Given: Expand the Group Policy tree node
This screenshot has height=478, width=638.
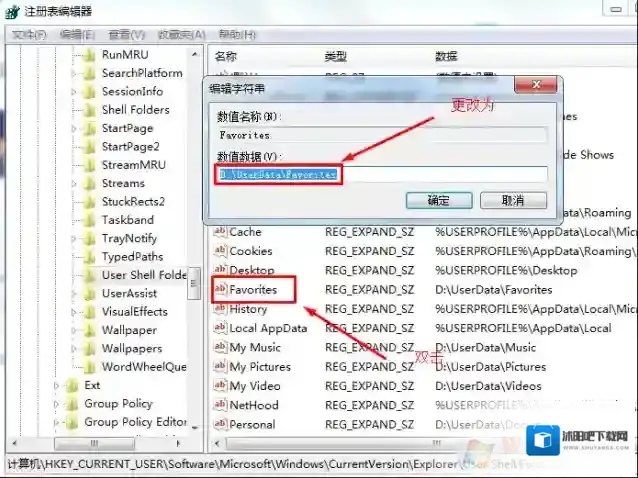Looking at the screenshot, I should [56, 404].
